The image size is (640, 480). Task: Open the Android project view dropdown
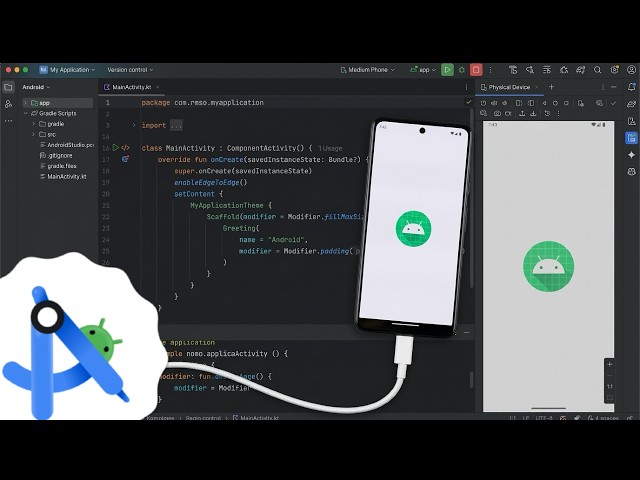pyautogui.click(x=36, y=87)
